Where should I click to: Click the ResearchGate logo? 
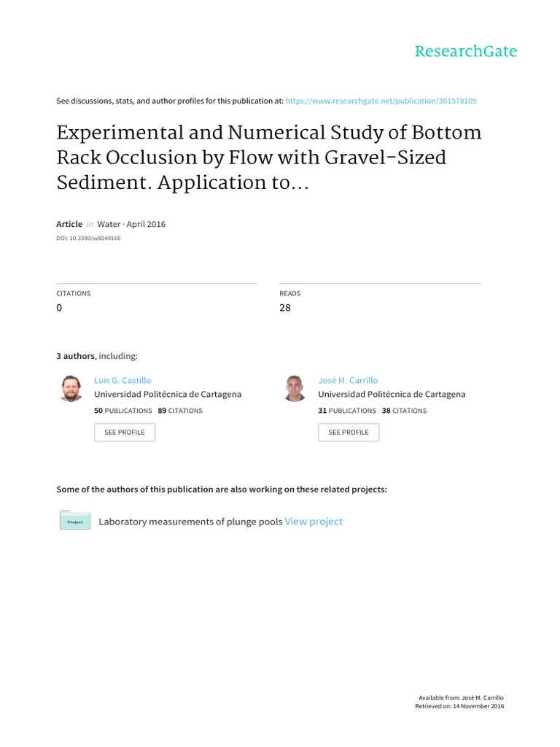(465, 51)
